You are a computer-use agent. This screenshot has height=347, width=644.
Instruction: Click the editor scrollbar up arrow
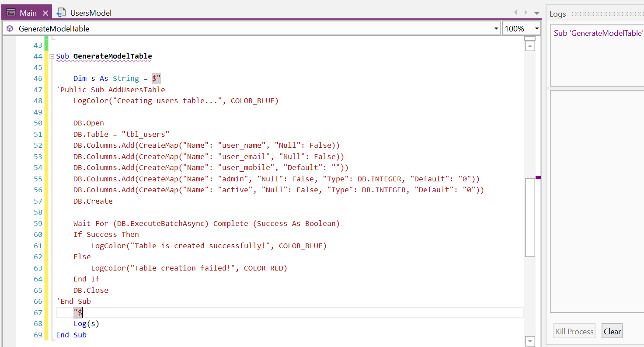[x=530, y=46]
